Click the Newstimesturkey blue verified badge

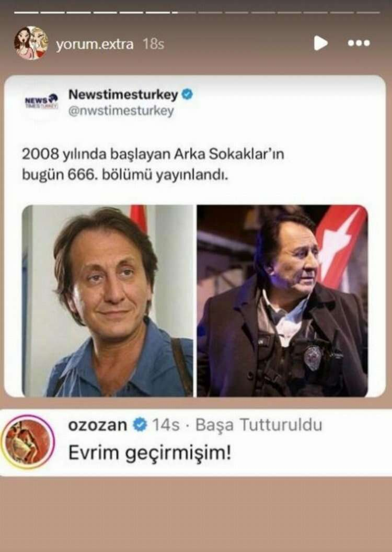(x=188, y=94)
